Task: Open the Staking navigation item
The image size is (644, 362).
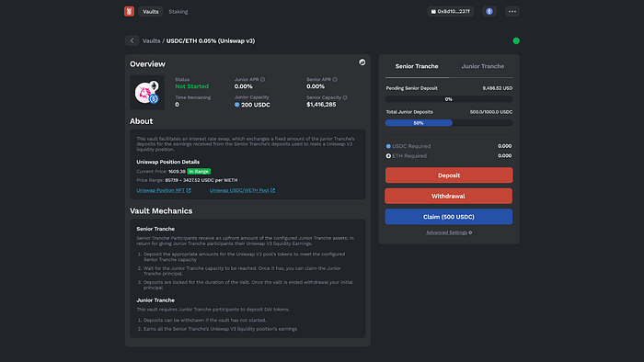Action: 178,11
